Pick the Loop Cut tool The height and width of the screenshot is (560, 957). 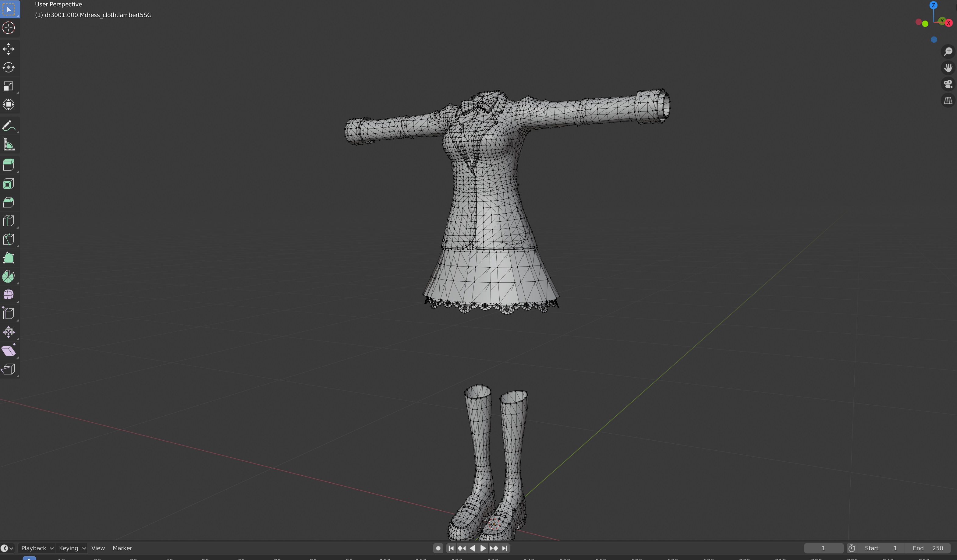point(8,221)
